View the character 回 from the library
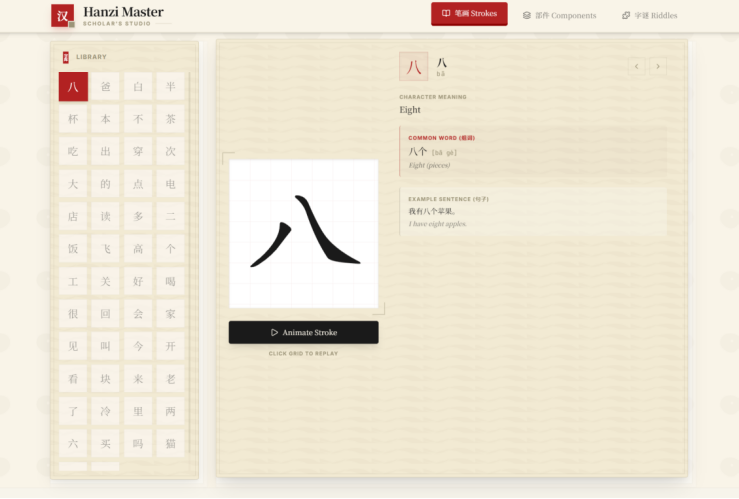This screenshot has height=499, width=739. tap(106, 314)
